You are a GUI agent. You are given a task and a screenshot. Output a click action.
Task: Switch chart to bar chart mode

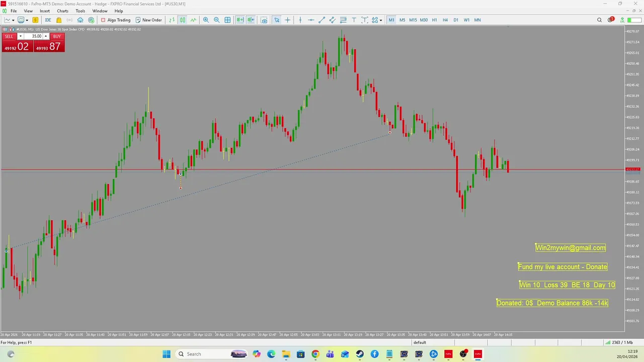tap(172, 20)
